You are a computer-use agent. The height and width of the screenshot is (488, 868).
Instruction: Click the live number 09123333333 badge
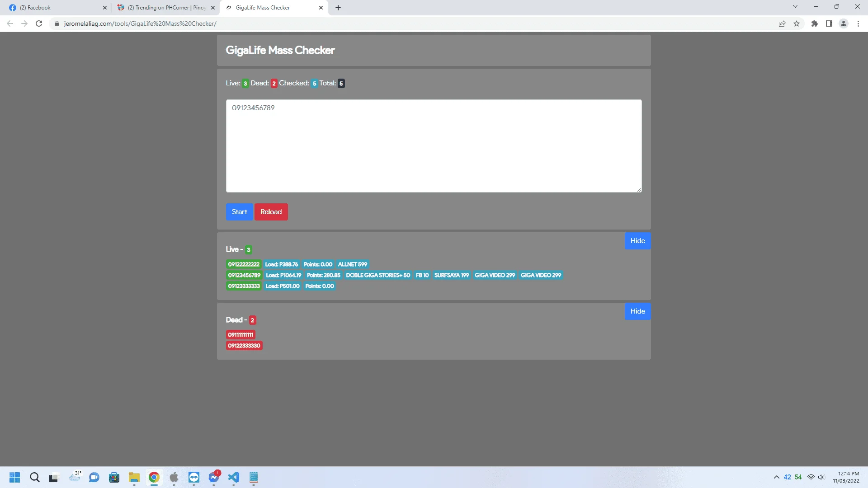tap(244, 286)
